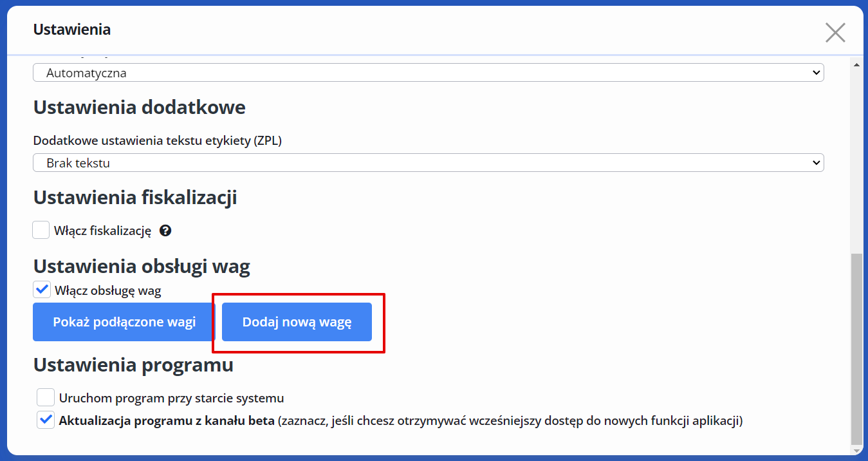Click the scrollbar up arrow

pyautogui.click(x=856, y=65)
